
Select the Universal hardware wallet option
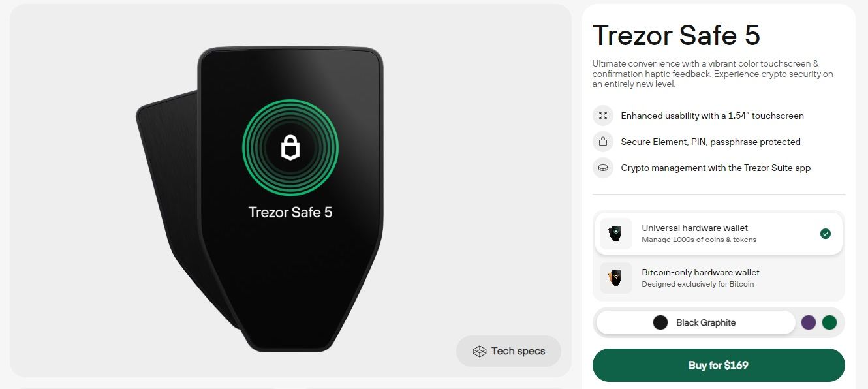tap(719, 234)
